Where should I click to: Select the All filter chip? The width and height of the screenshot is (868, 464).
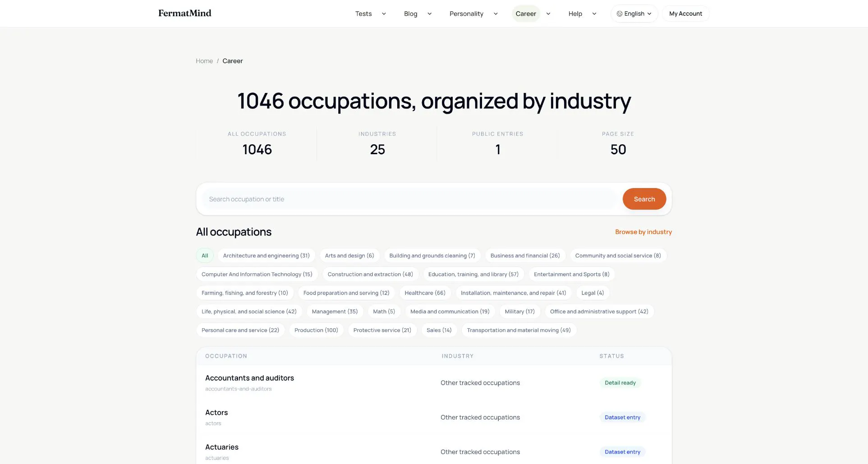205,256
